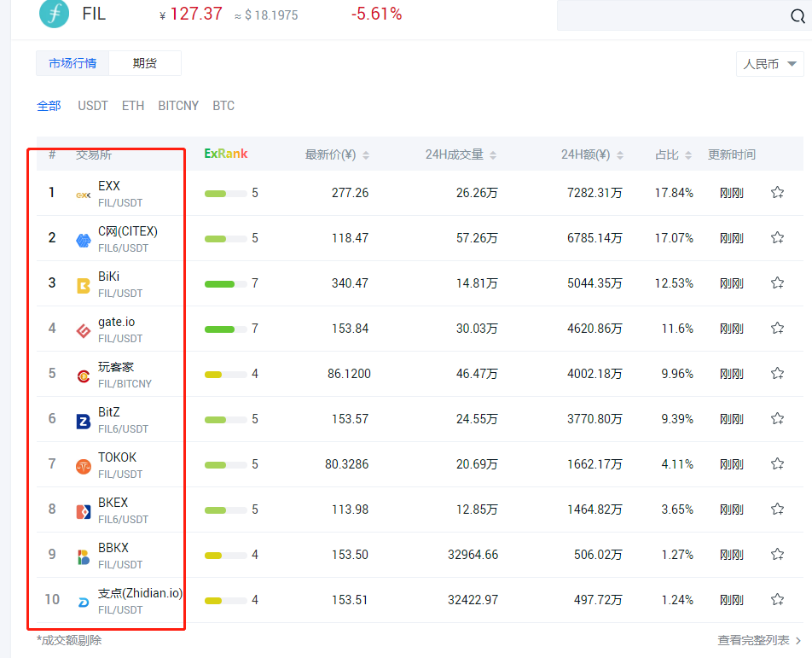
Task: Sort by 24H成交量 column arrows
Action: pyautogui.click(x=493, y=155)
